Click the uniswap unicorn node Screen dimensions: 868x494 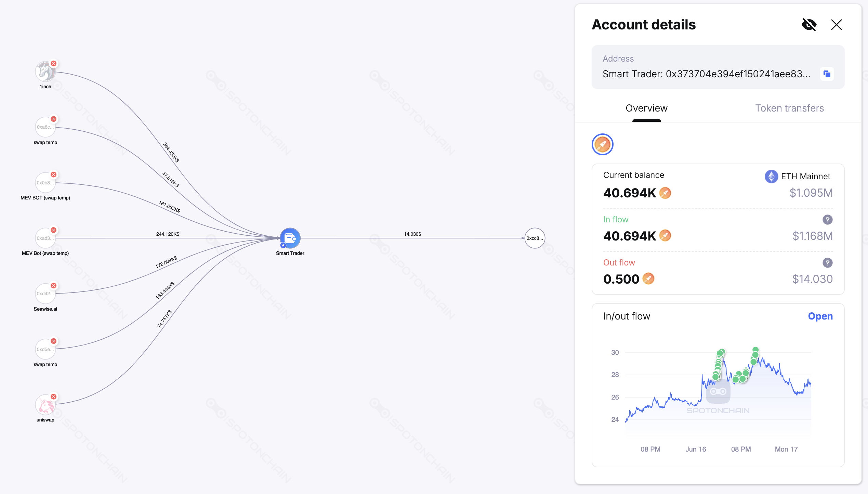(45, 405)
